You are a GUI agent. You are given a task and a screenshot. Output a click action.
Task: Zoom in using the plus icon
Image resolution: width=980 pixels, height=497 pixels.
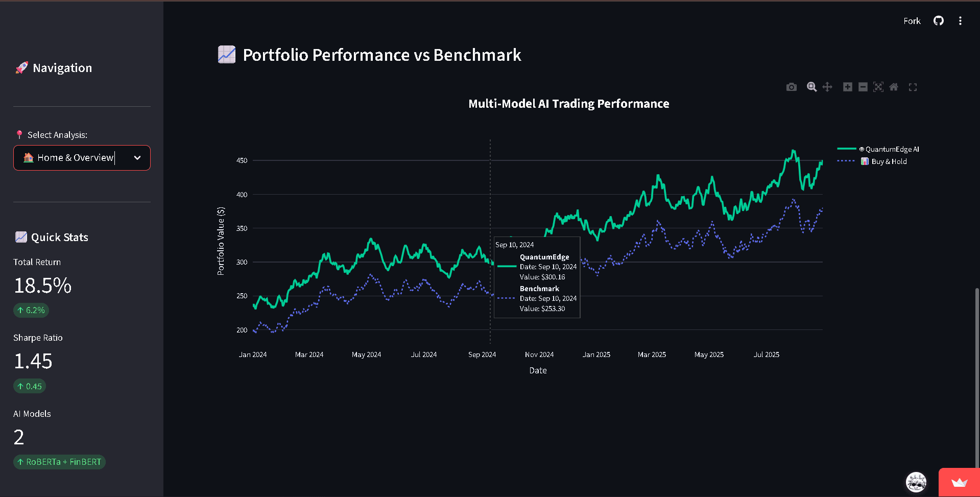pos(847,87)
